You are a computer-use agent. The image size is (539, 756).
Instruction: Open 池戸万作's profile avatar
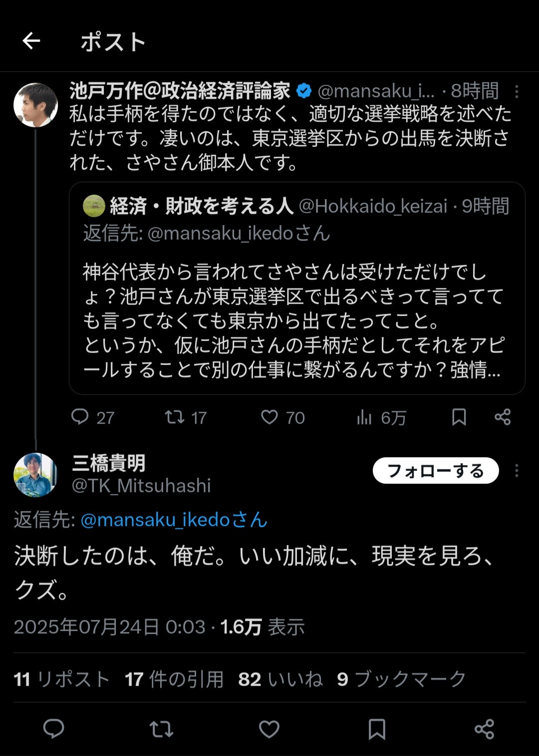(x=35, y=105)
